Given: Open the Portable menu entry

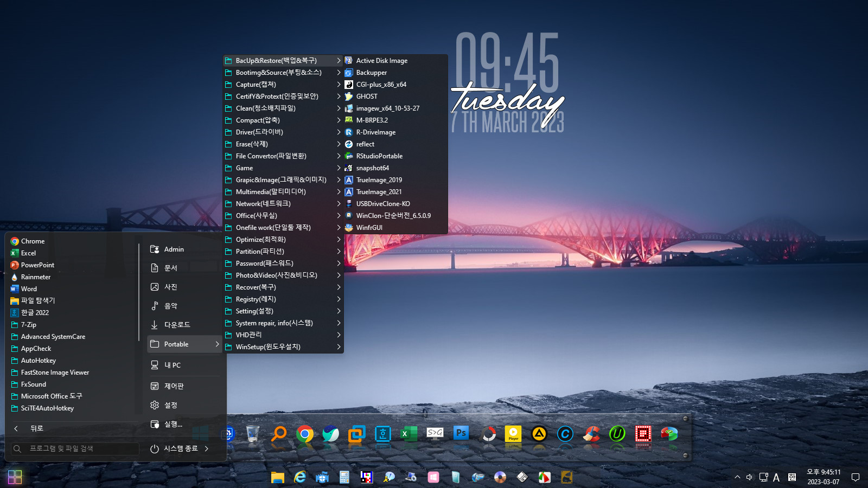Looking at the screenshot, I should point(184,344).
